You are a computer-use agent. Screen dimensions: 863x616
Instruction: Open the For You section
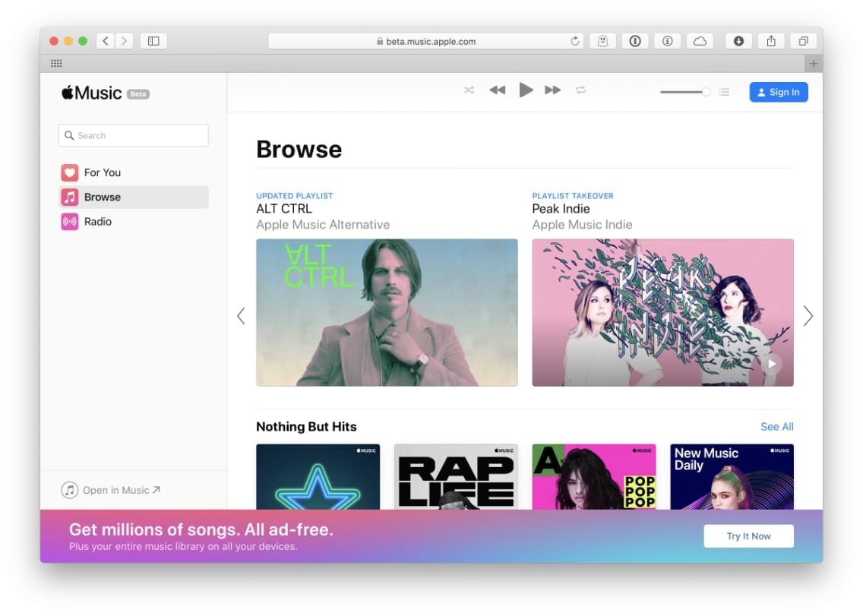tap(133, 173)
